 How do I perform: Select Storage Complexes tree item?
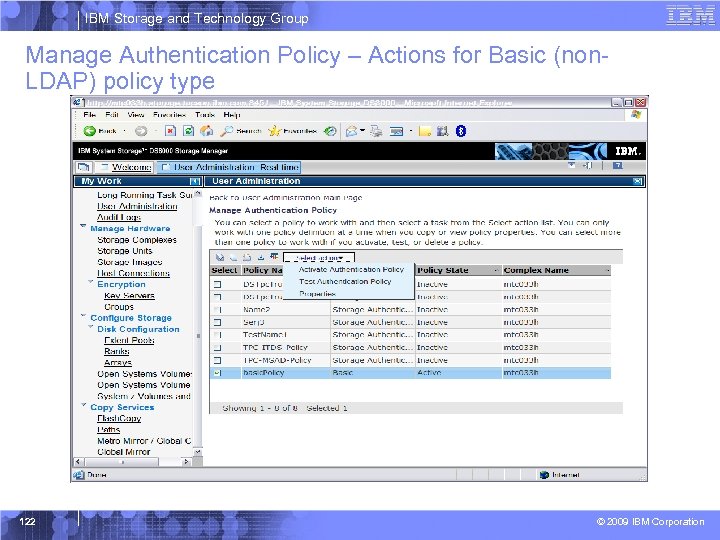pyautogui.click(x=137, y=240)
